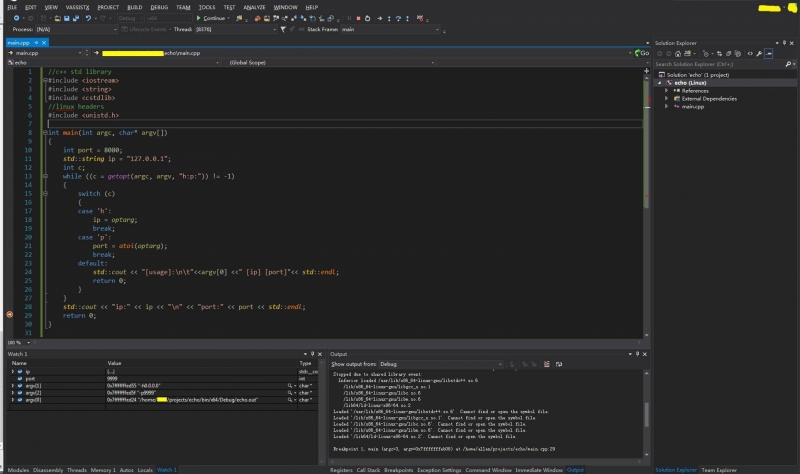Click Properties wrench icon in Solution Explorer
The image size is (800, 474).
pos(759,54)
